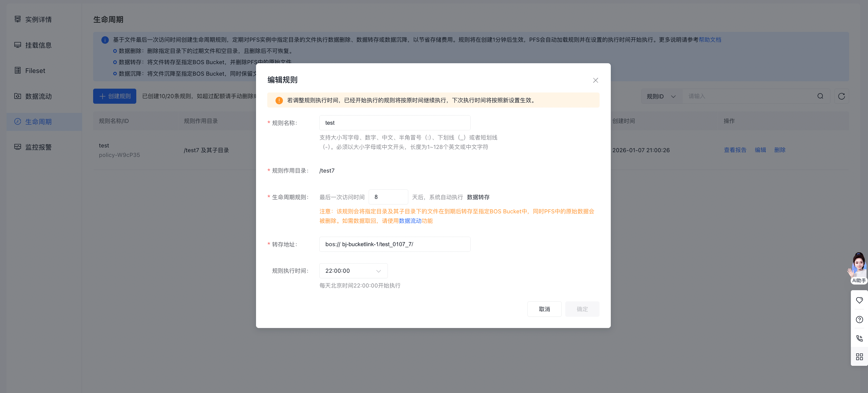Click the 规则名称 input field

click(394, 123)
